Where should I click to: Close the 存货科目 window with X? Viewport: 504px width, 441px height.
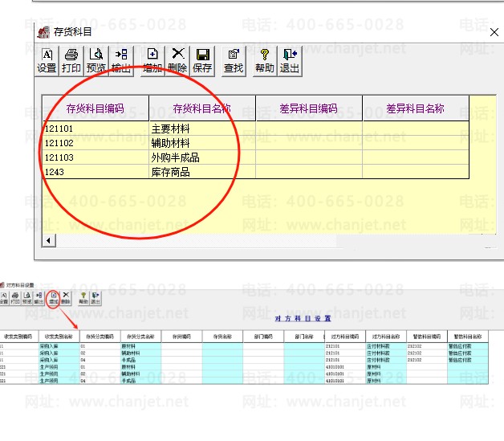pos(494,32)
